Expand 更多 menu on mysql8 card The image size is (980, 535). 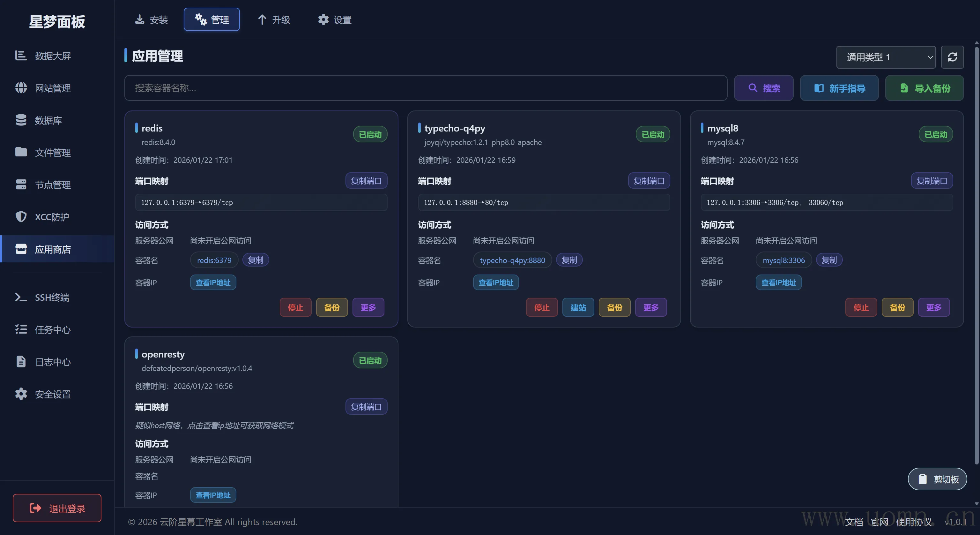click(x=934, y=307)
